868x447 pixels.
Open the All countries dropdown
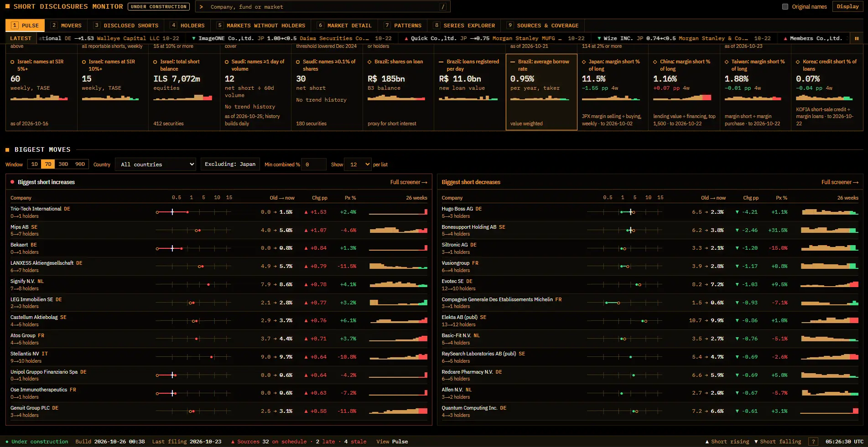point(156,164)
